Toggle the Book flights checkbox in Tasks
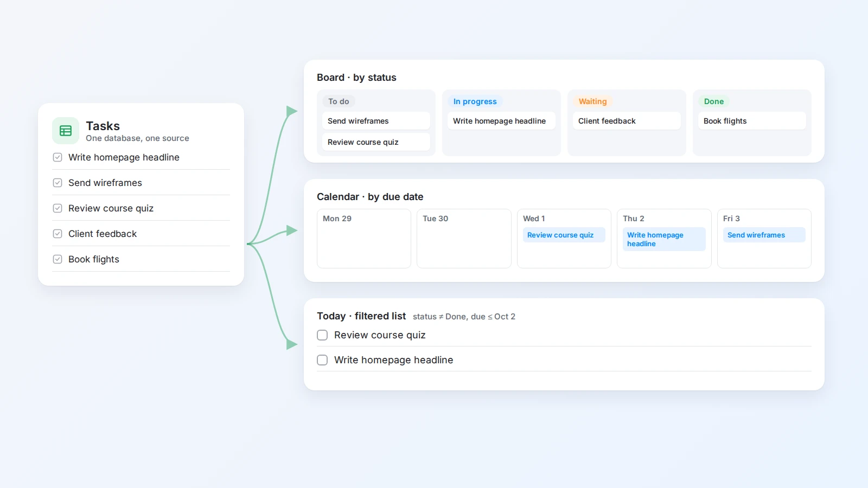 pyautogui.click(x=58, y=259)
